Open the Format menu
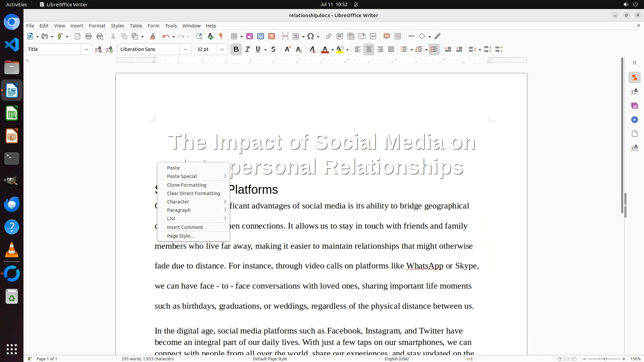644x362 pixels. coord(97,26)
